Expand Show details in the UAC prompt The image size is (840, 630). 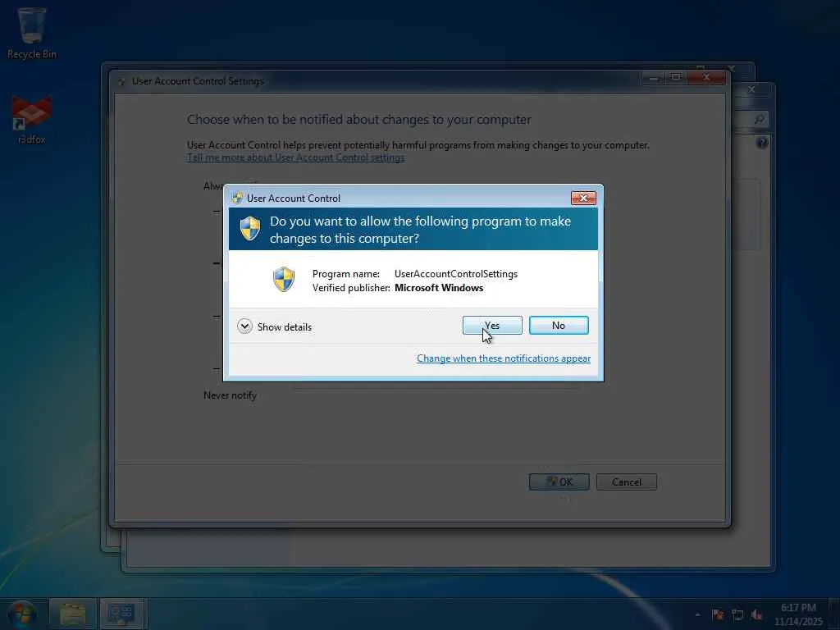pyautogui.click(x=274, y=326)
